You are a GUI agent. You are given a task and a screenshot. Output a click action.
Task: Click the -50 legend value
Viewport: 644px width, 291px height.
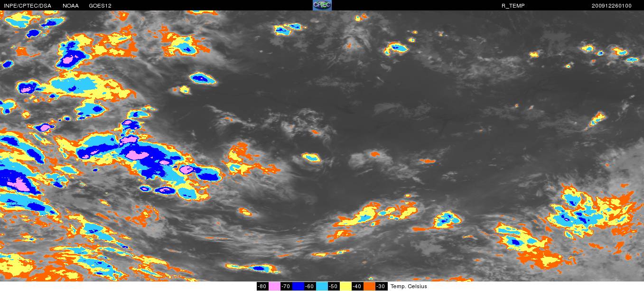[334, 286]
